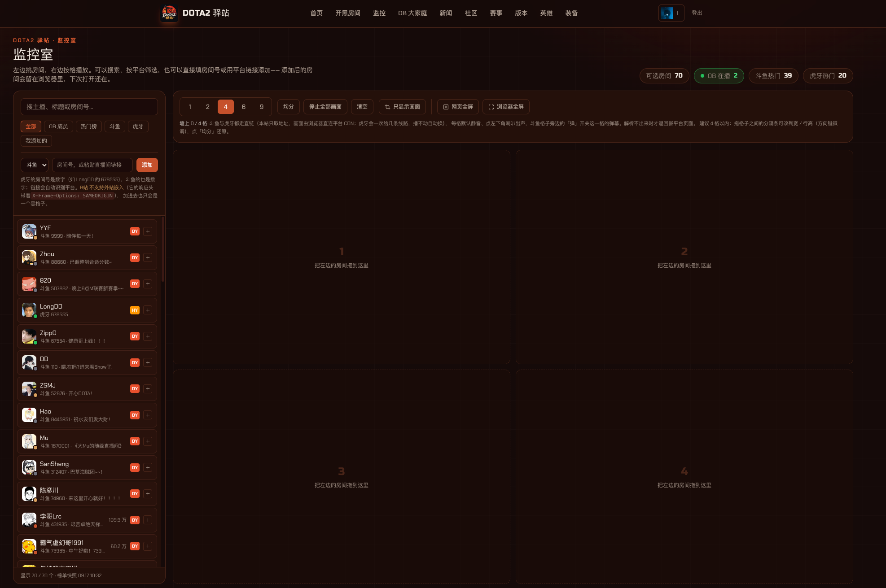Image resolution: width=886 pixels, height=588 pixels.
Task: Filter list by 虎牙 platform
Action: click(x=138, y=126)
